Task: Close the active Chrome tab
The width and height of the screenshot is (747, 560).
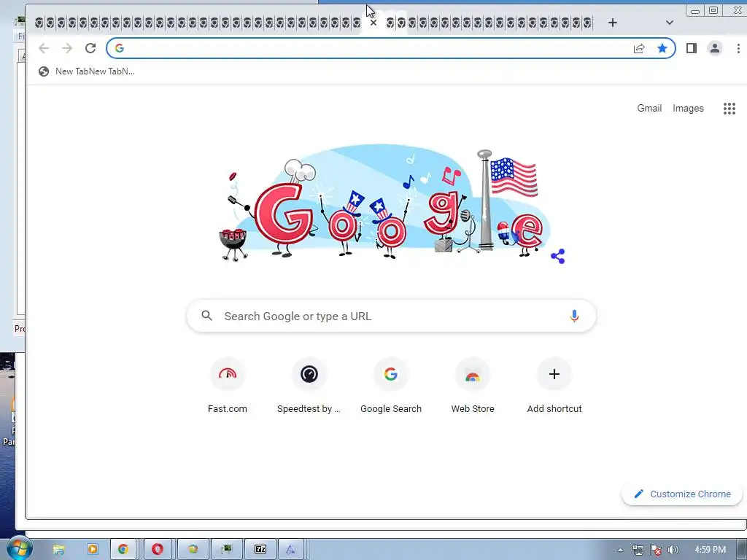Action: tap(373, 23)
